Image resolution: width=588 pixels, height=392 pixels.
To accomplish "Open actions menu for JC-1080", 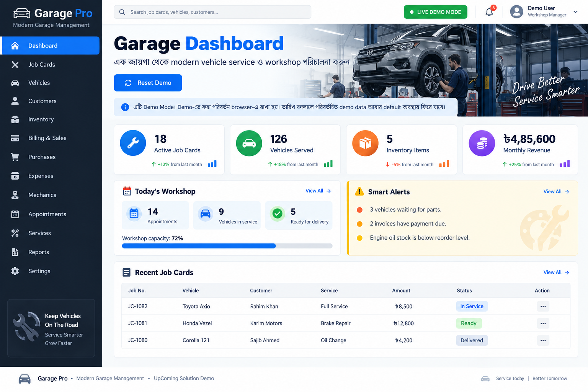I will [x=543, y=340].
